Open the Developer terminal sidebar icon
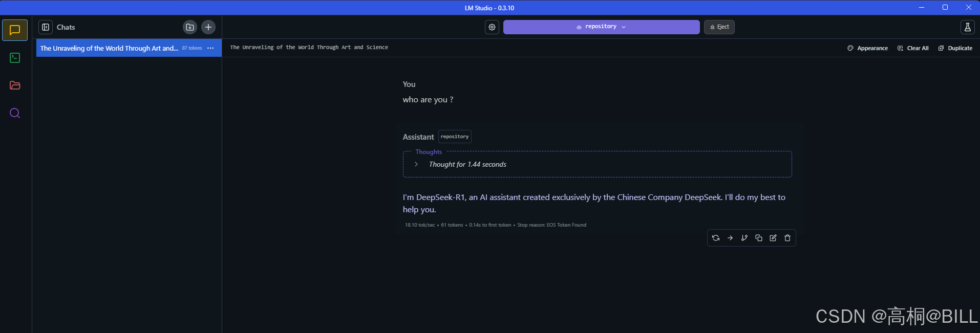The width and height of the screenshot is (980, 333). click(15, 58)
